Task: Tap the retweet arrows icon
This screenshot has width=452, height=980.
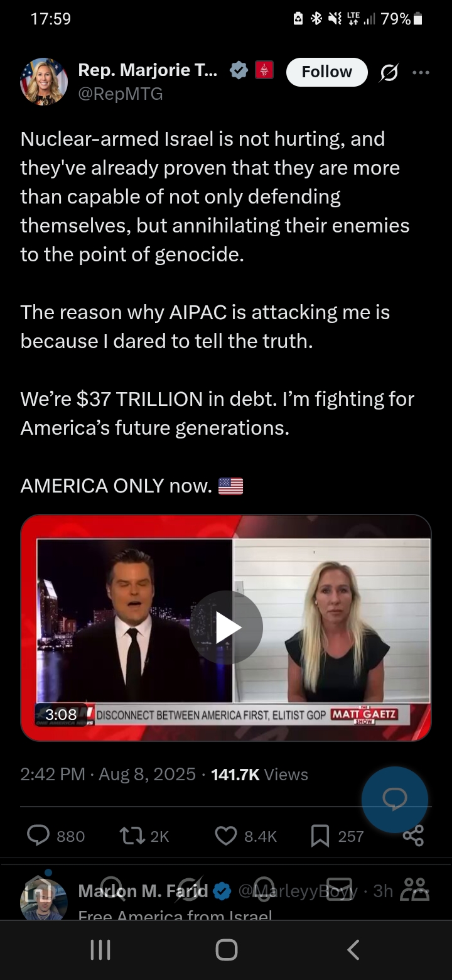Action: (x=131, y=836)
